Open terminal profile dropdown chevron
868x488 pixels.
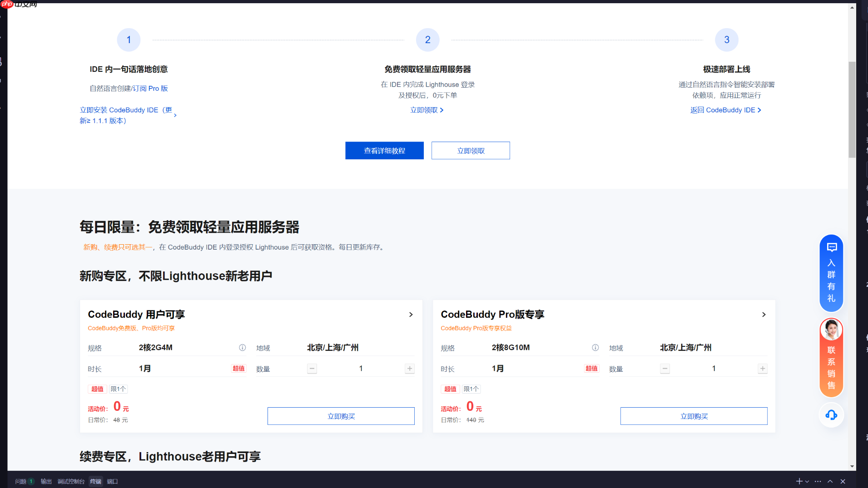807,481
